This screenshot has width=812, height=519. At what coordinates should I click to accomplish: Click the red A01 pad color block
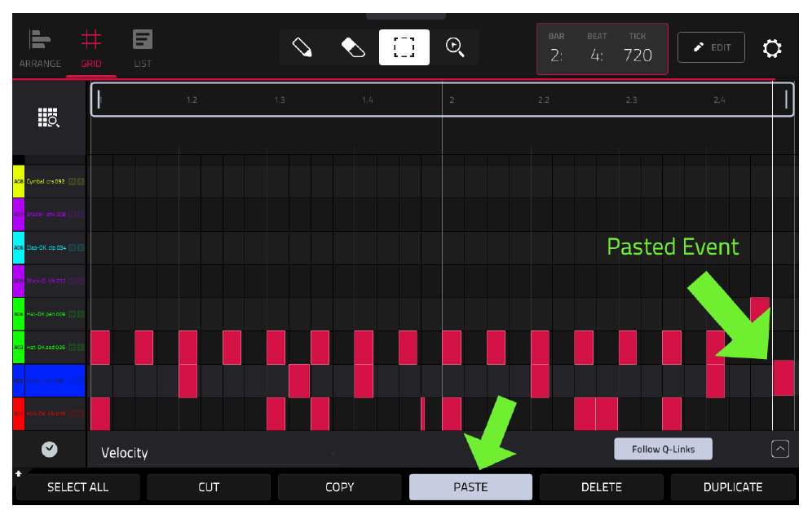19,414
